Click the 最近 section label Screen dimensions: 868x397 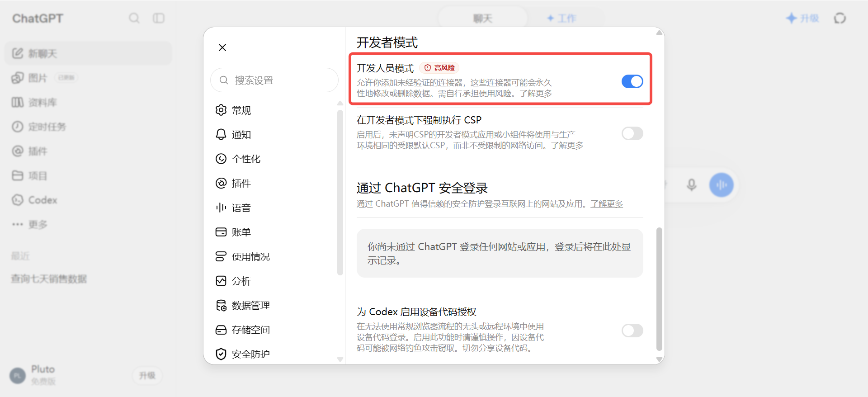click(20, 256)
